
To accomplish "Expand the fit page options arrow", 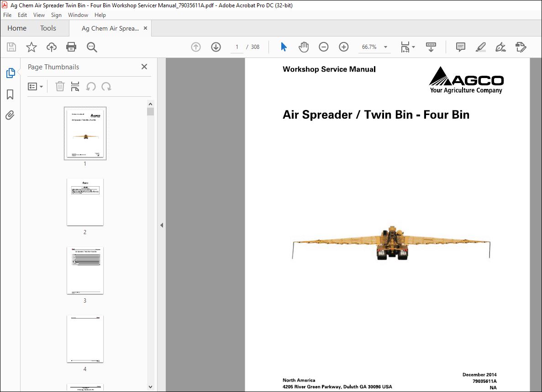I will 413,47.
